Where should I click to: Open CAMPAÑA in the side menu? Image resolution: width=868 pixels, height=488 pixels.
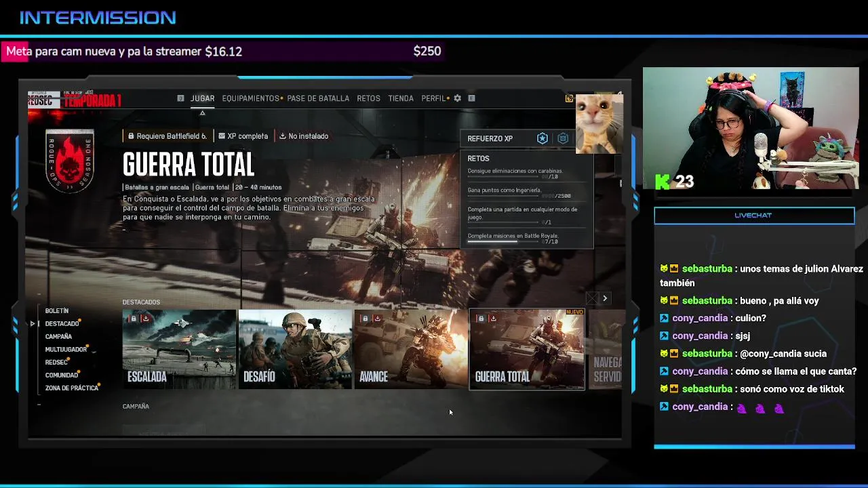(58, 337)
